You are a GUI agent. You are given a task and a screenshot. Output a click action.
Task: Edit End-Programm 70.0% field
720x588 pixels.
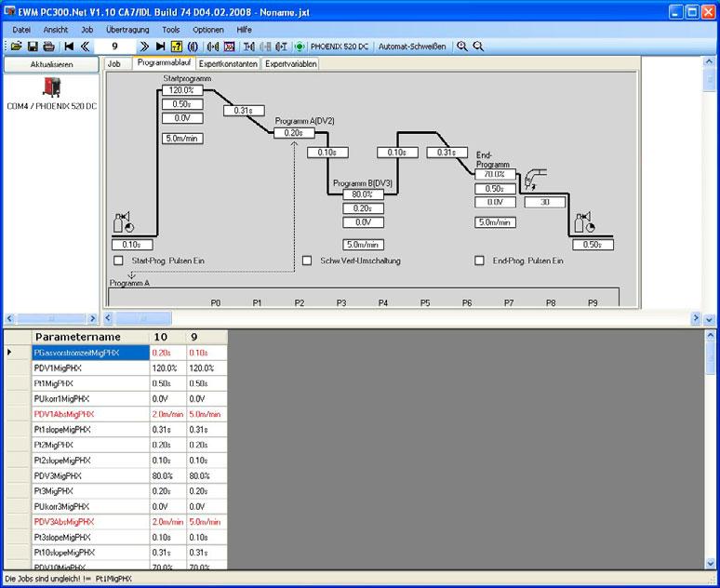tap(495, 174)
